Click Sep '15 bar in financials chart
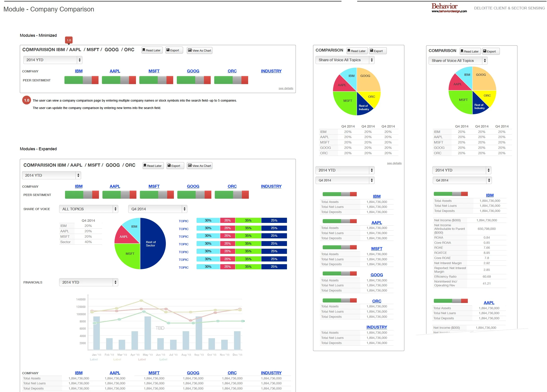Viewport: 547px width, 392px height. coord(199,333)
